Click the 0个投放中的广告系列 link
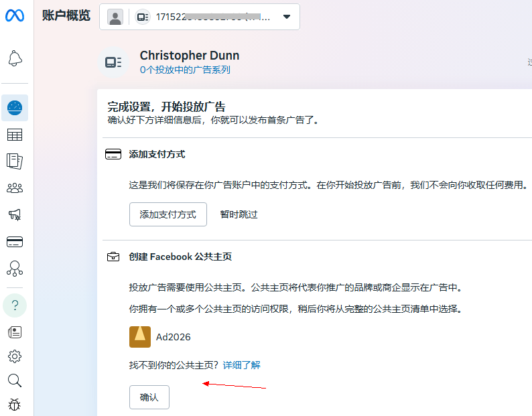This screenshot has height=416, width=532. 185,70
